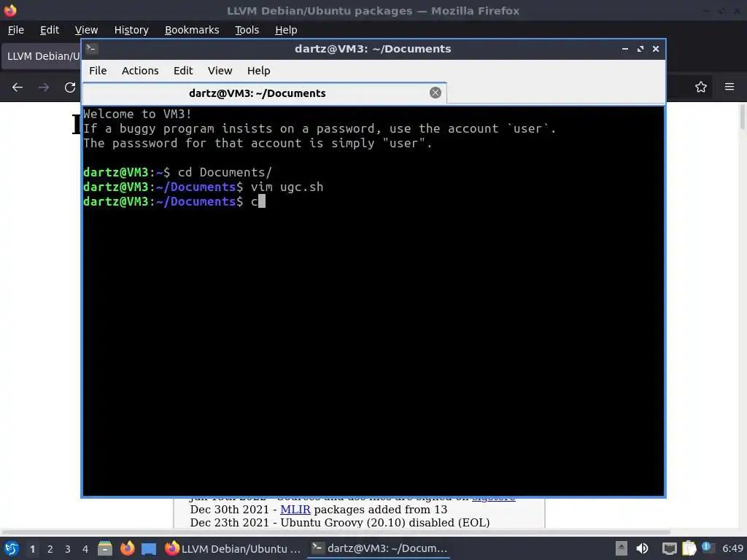Open the Firefox hamburger application menu

click(729, 87)
